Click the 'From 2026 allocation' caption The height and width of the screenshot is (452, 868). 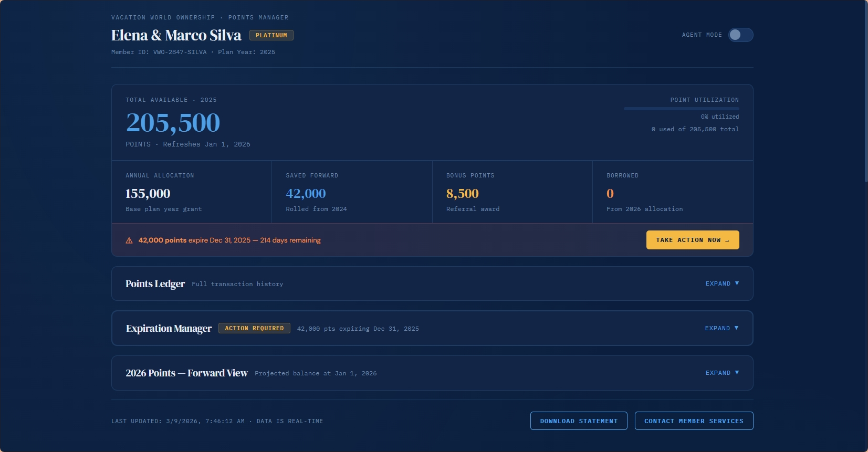point(645,209)
